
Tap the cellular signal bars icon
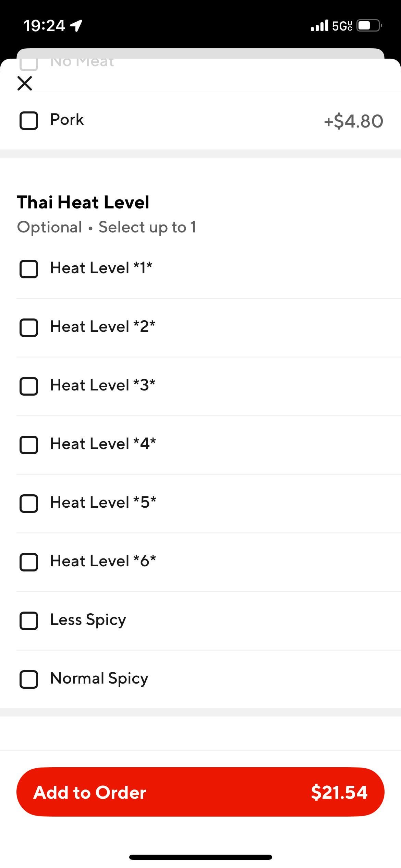click(319, 26)
